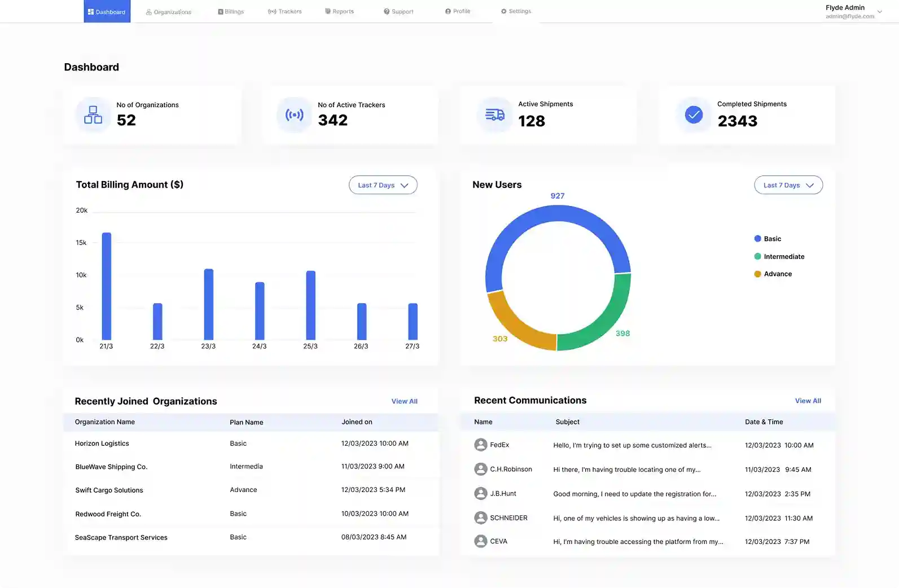Image resolution: width=899 pixels, height=588 pixels.
Task: View all recently joined organizations
Action: click(x=404, y=401)
